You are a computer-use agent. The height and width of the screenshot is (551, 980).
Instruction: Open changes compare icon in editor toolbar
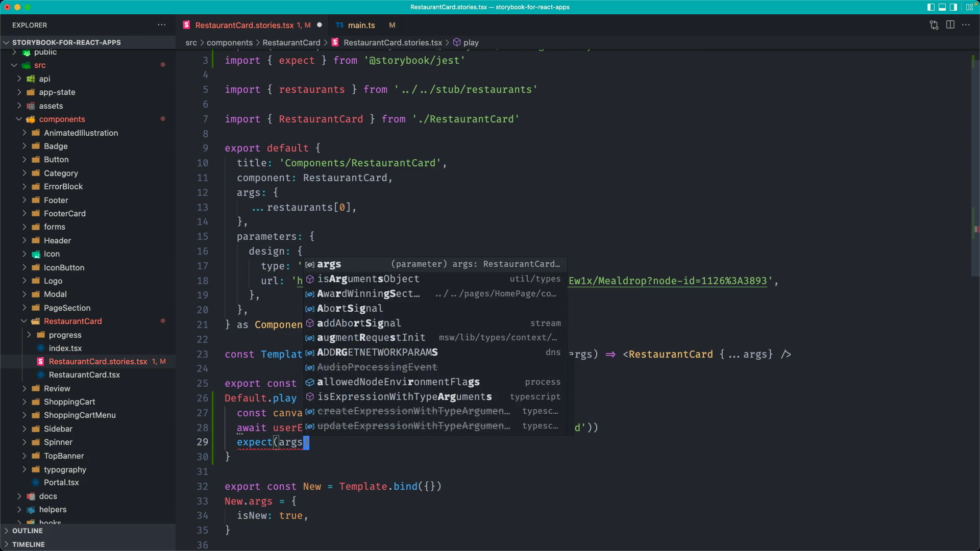(934, 25)
